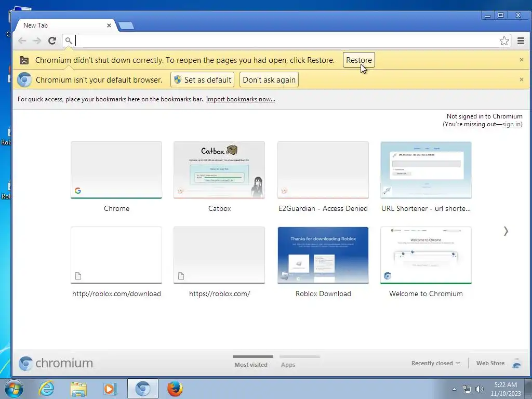This screenshot has height=399, width=532.
Task: Open Import bookmarks now link
Action: [241, 99]
